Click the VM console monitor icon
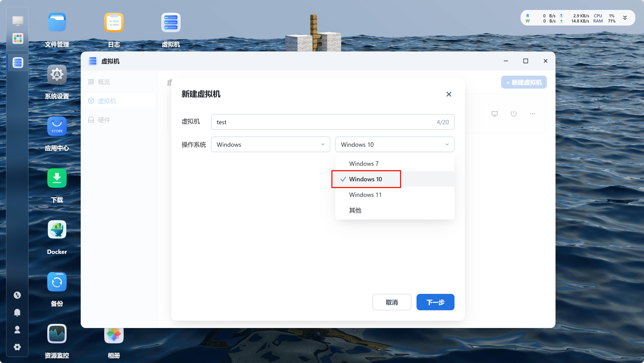 click(x=494, y=114)
